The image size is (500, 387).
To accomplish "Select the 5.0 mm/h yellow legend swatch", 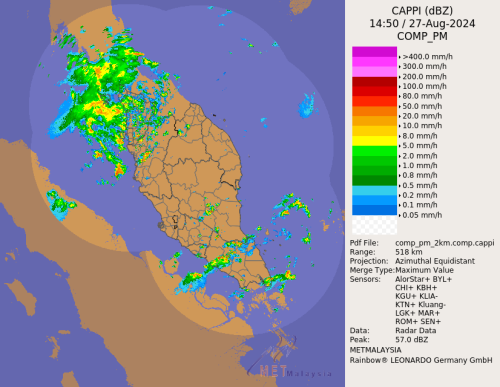I will [x=375, y=141].
